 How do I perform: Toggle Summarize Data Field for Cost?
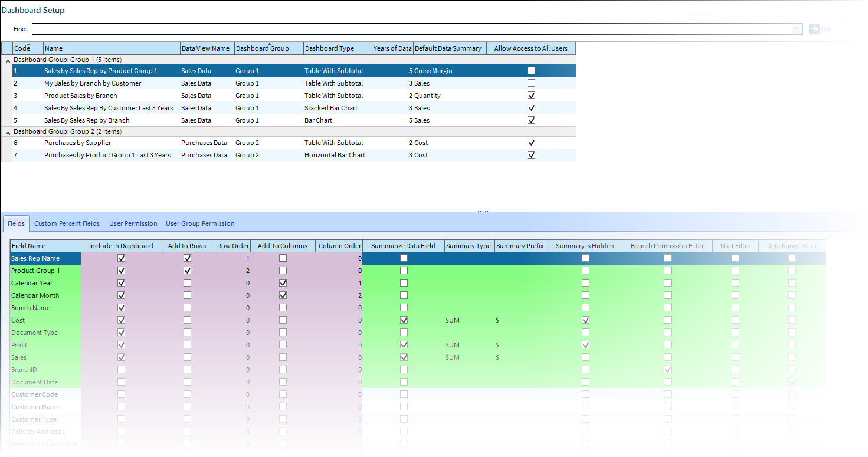click(x=404, y=320)
